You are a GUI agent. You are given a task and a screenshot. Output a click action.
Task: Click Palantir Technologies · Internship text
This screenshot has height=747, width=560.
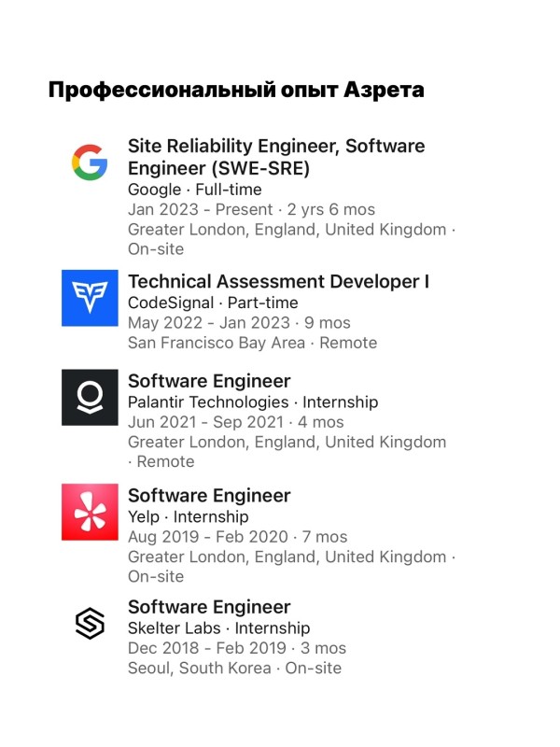pos(253,402)
